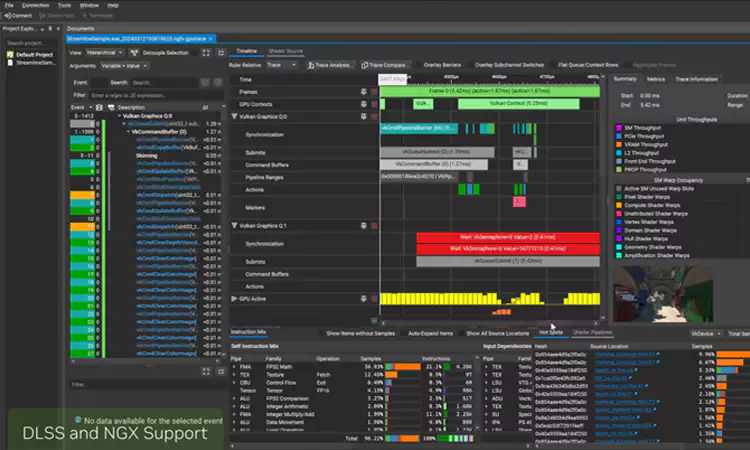Click the Decouple Selection hierarchy icon
750x450 pixels.
[x=134, y=53]
